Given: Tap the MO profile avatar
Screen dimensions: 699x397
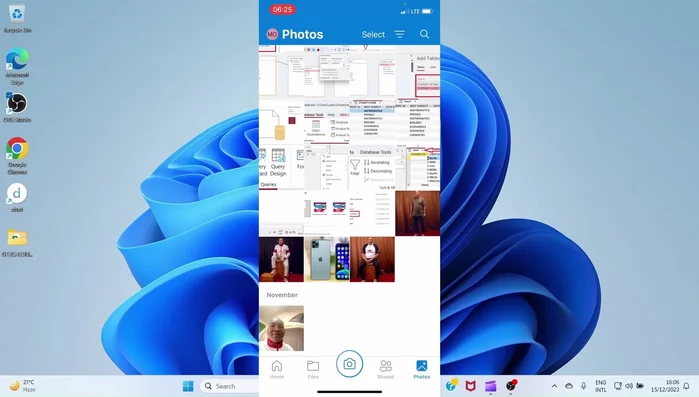Looking at the screenshot, I should pyautogui.click(x=272, y=34).
